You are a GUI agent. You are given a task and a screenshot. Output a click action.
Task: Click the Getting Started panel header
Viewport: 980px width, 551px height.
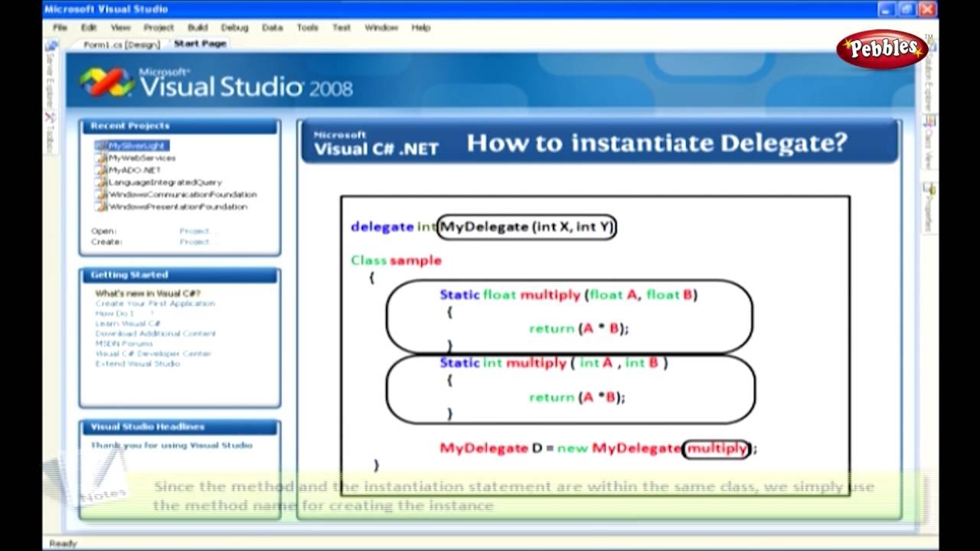coord(180,275)
